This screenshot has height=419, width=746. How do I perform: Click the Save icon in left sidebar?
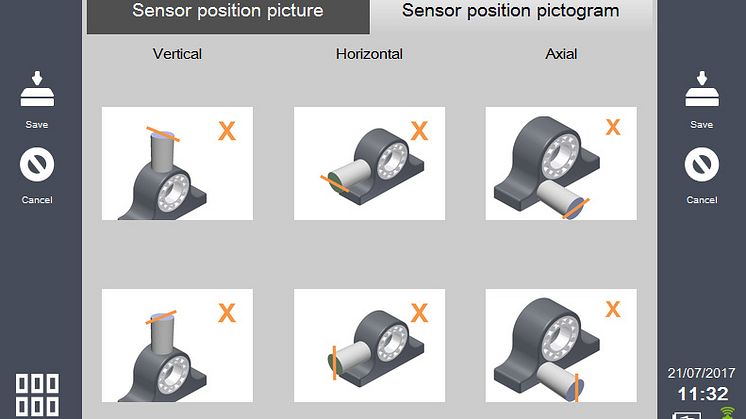[37, 89]
